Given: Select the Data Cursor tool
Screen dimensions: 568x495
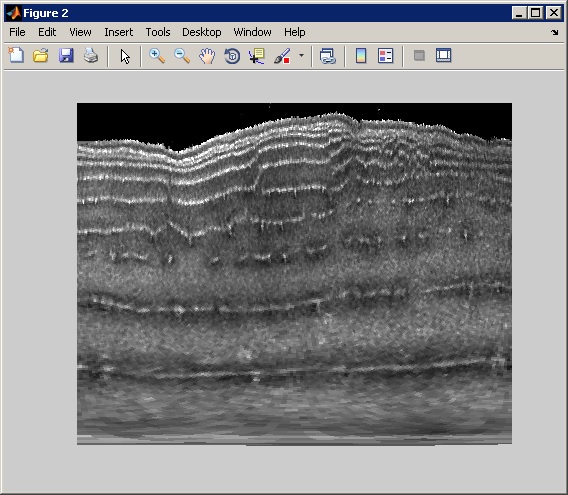Looking at the screenshot, I should click(257, 56).
